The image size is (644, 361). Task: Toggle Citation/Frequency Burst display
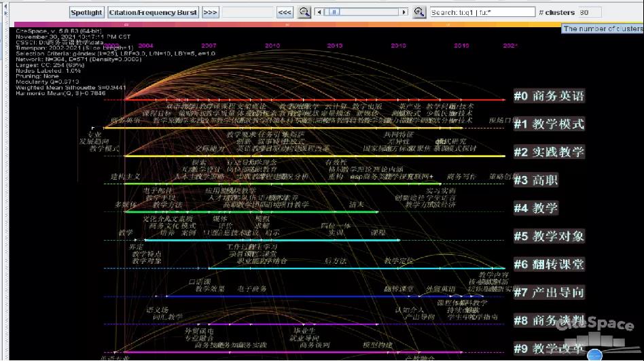click(x=153, y=12)
